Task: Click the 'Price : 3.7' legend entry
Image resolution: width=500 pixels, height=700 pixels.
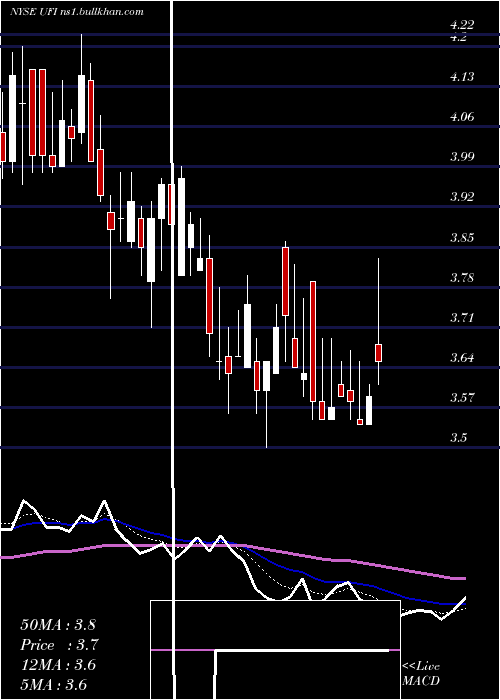Action: point(59,645)
